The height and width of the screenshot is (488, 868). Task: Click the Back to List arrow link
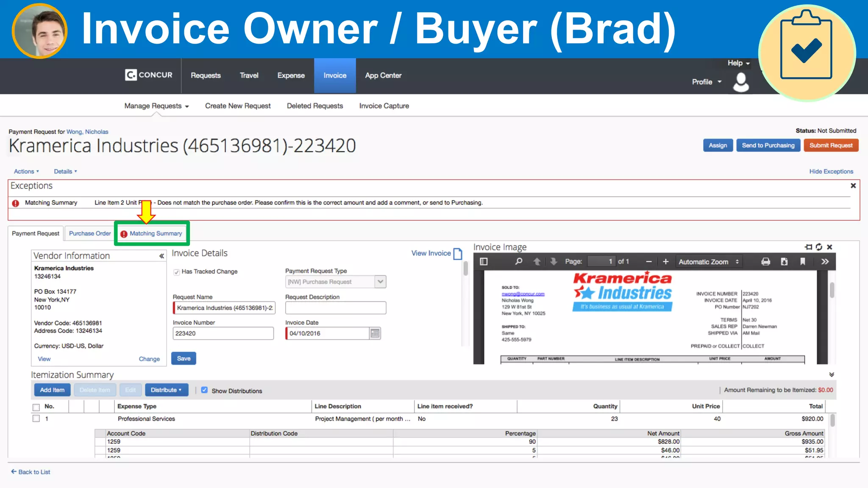click(x=31, y=472)
